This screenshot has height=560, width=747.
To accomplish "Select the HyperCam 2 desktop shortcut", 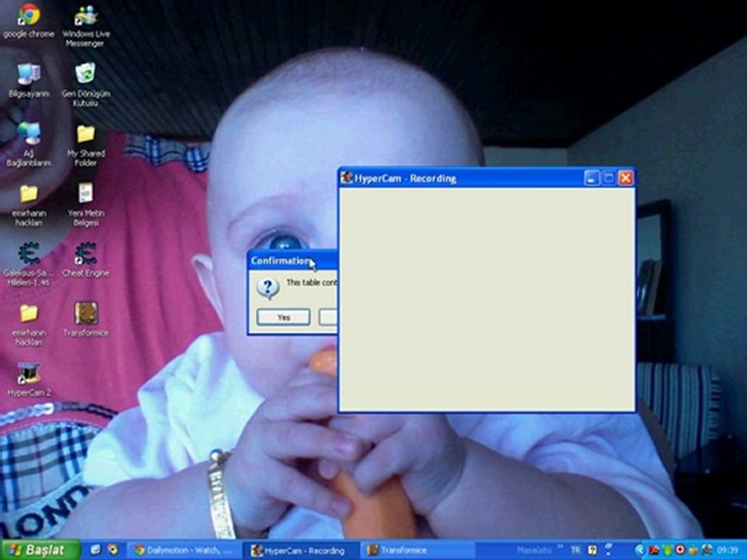I will (x=29, y=380).
